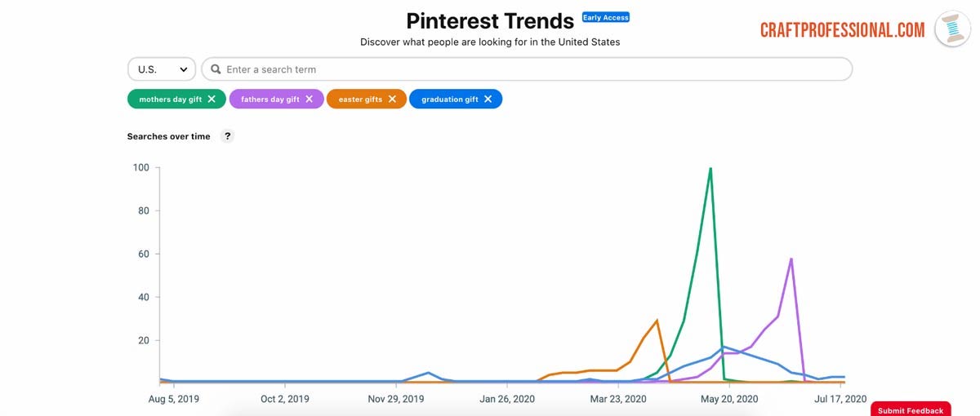Image resolution: width=980 pixels, height=416 pixels.
Task: Click the thread spool logo icon
Action: coord(951,29)
